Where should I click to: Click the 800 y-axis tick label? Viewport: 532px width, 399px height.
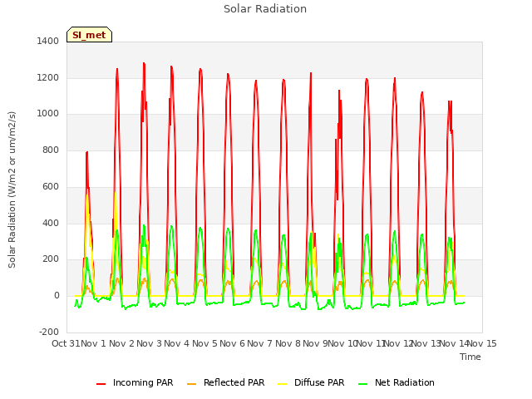click(51, 150)
